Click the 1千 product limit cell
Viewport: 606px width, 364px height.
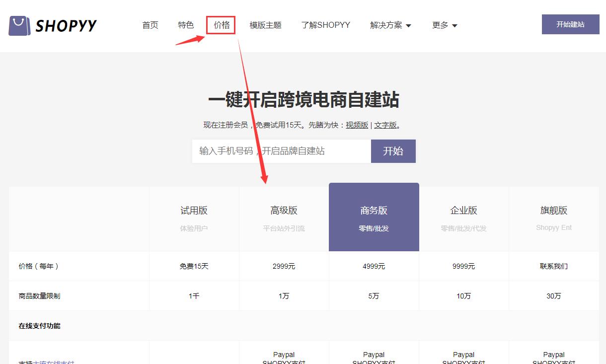coord(194,296)
